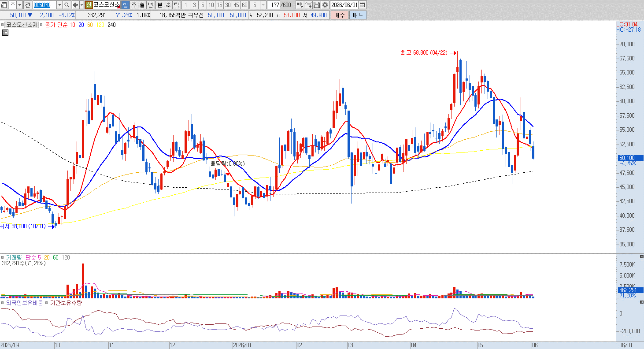
Task: Select the 월 monthly period tab
Action: click(x=142, y=5)
